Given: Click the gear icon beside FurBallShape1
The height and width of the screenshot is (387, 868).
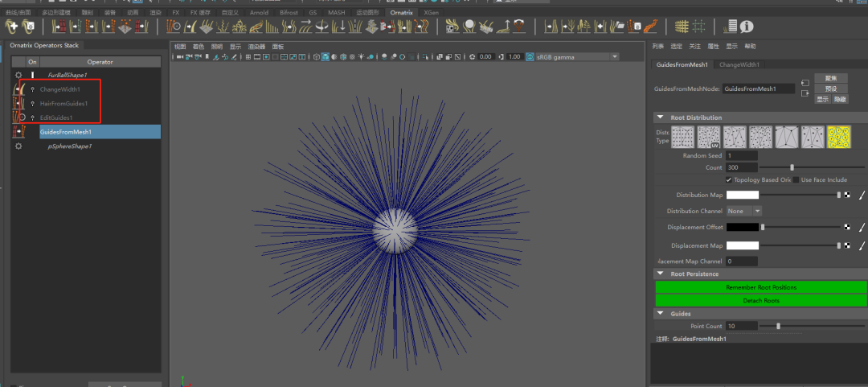Looking at the screenshot, I should point(18,75).
